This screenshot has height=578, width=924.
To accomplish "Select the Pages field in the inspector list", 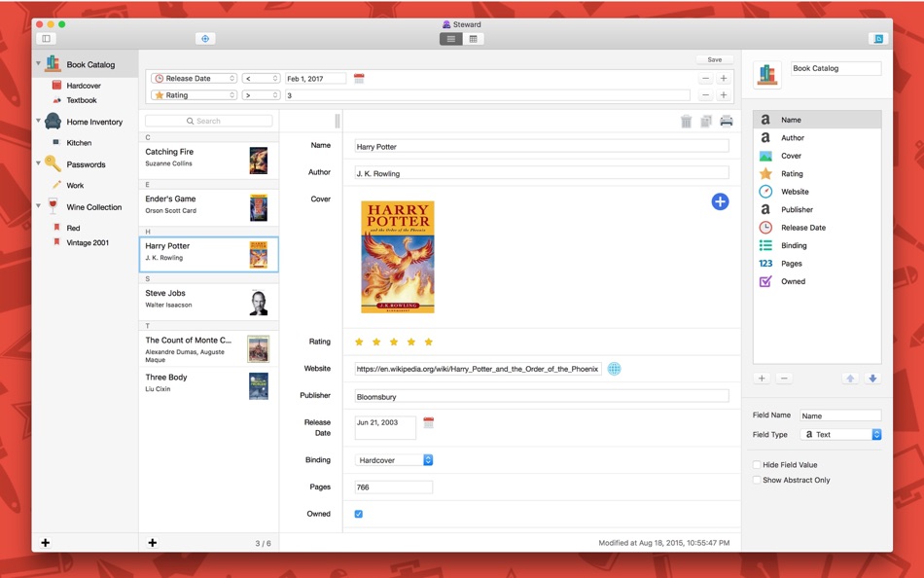I will [x=817, y=264].
